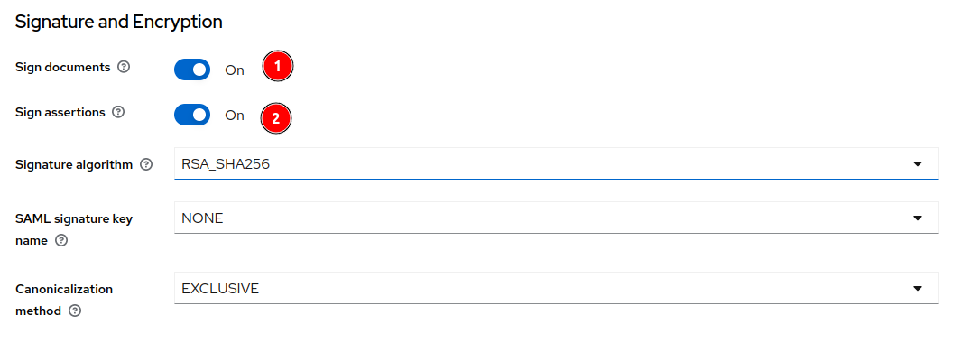Open the EXCLUSIVE canonicalization method dropdown

(x=556, y=288)
